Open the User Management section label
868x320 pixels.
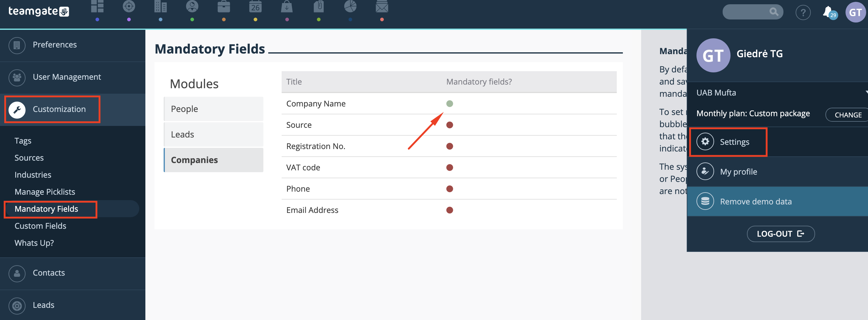pyautogui.click(x=67, y=77)
